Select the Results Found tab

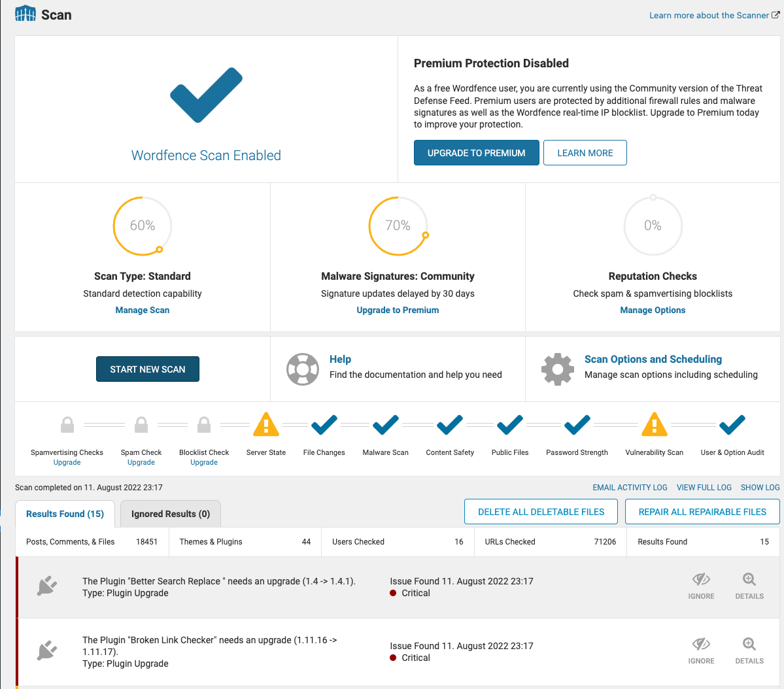[65, 514]
